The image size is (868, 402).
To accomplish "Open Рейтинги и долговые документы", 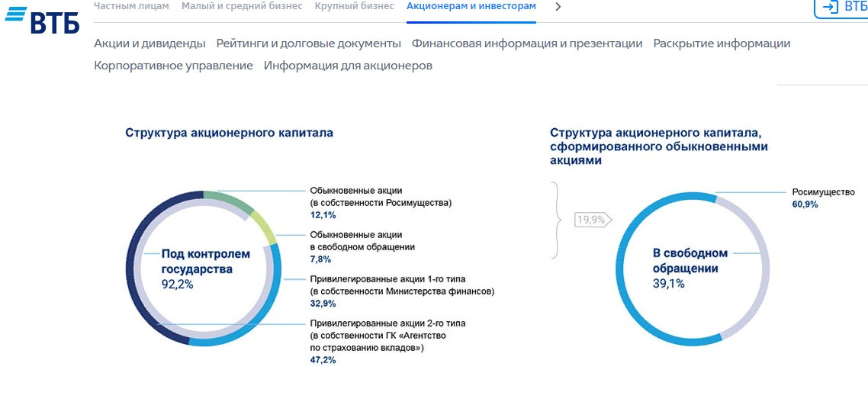I will (x=308, y=43).
